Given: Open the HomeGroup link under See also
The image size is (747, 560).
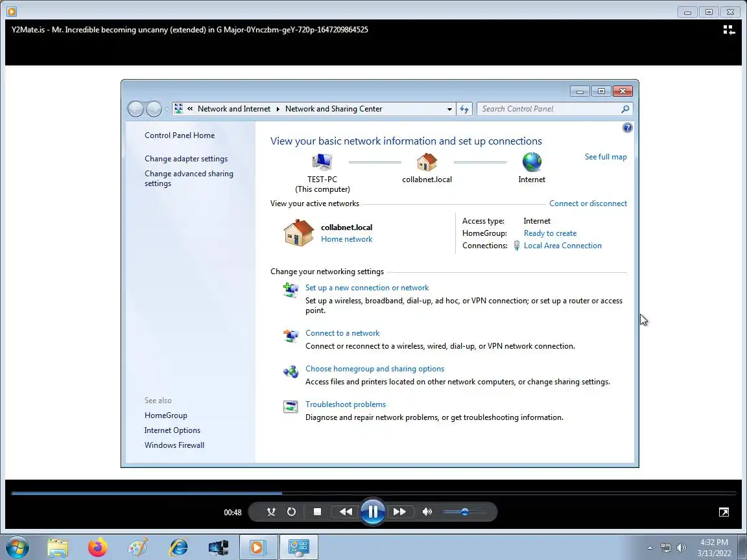Looking at the screenshot, I should 166,415.
